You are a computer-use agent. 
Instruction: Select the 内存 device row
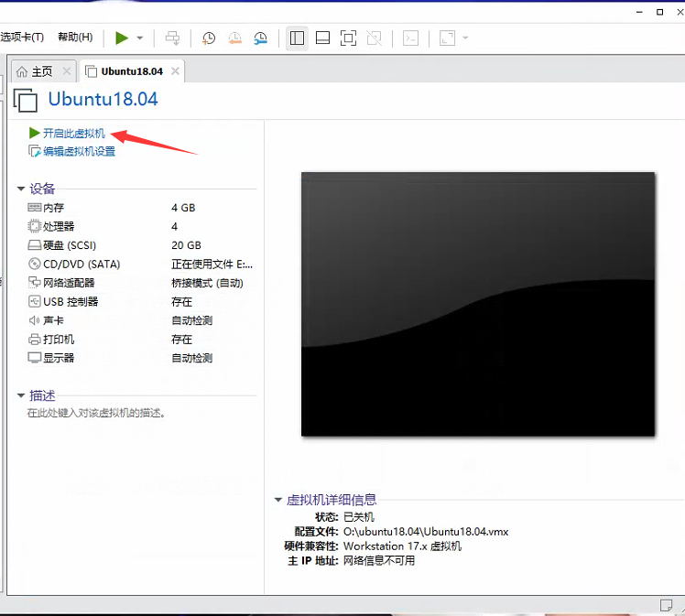pyautogui.click(x=140, y=208)
